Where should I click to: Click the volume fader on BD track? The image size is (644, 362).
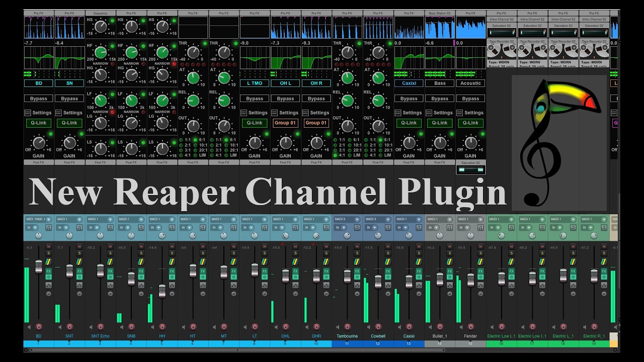click(39, 266)
